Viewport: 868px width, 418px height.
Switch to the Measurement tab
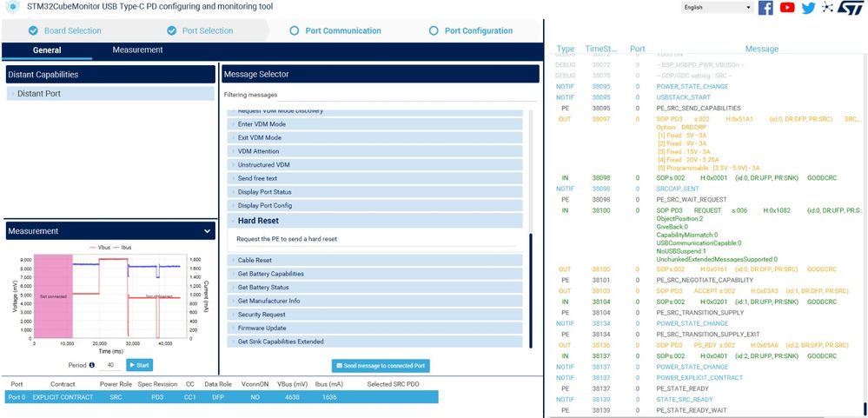coord(138,50)
